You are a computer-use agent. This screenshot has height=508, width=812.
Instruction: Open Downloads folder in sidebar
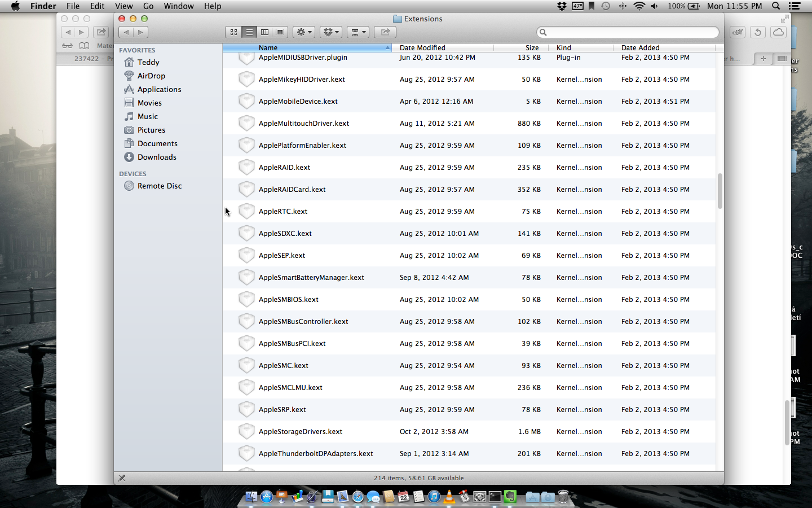coord(157,157)
